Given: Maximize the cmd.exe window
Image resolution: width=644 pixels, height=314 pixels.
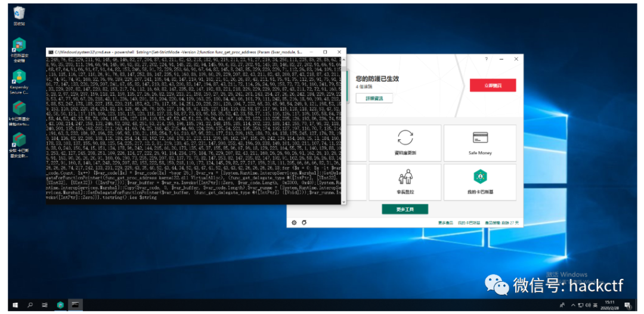Looking at the screenshot, I should tap(325, 52).
